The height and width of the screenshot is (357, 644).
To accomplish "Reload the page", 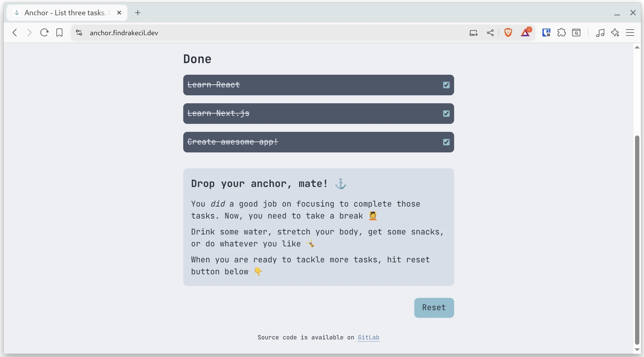I will [x=44, y=33].
